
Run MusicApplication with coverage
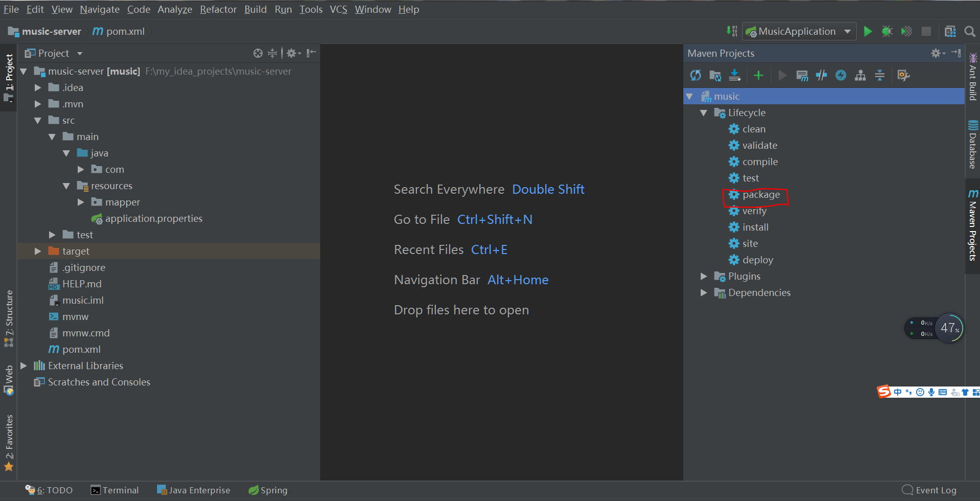[x=906, y=32]
